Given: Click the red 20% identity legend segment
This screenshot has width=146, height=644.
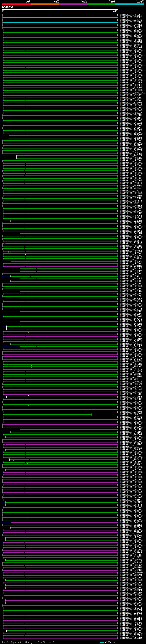Looking at the screenshot, I should coord(16,4).
